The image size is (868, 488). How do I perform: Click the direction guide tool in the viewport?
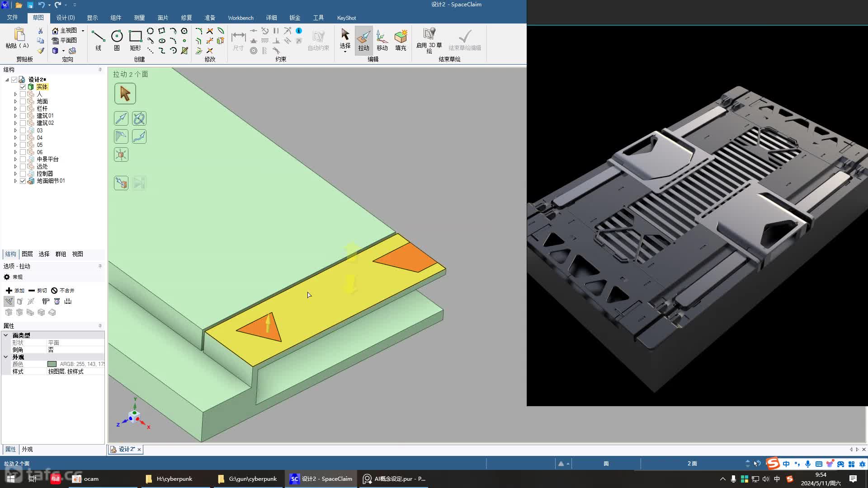pyautogui.click(x=121, y=118)
